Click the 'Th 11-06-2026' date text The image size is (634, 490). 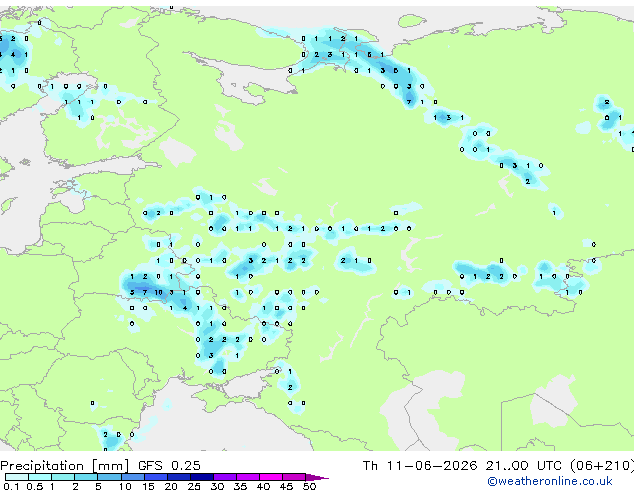420,466
